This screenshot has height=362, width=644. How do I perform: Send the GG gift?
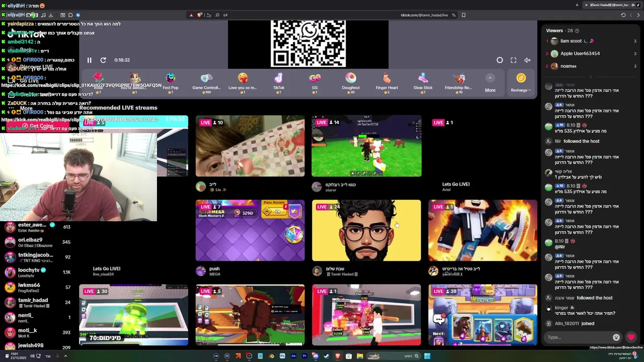[x=315, y=83]
